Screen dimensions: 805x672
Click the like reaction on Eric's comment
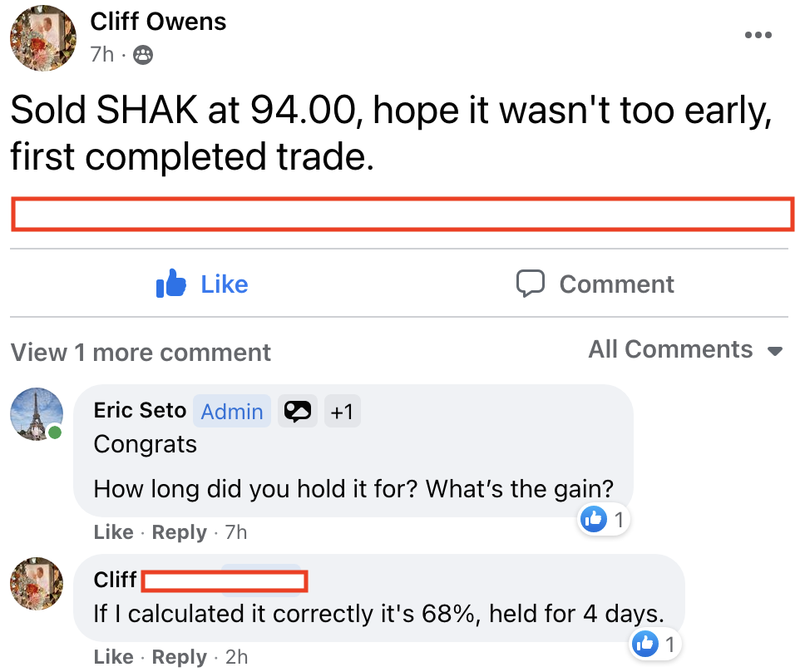tap(594, 520)
